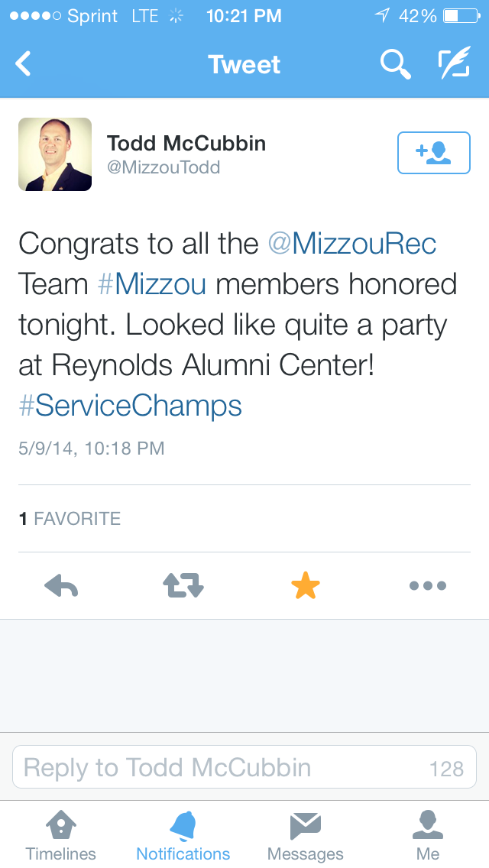Go to the Messages tab
The image size is (489, 868).
tap(306, 835)
